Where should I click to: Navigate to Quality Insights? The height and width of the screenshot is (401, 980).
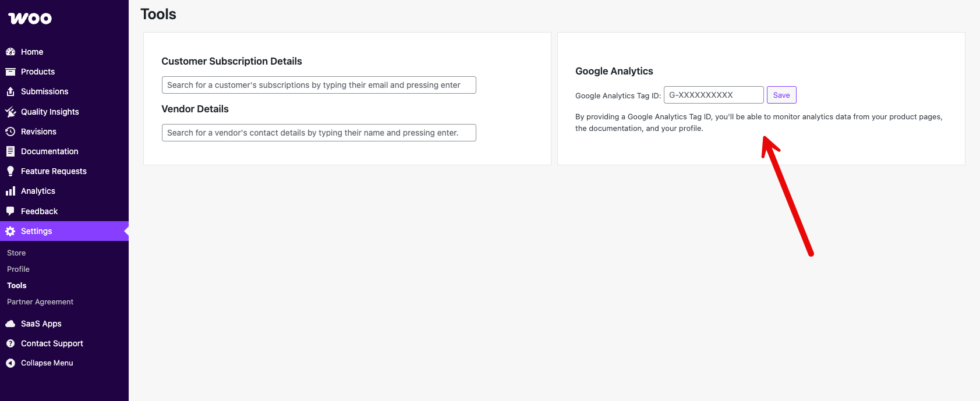coord(64,112)
